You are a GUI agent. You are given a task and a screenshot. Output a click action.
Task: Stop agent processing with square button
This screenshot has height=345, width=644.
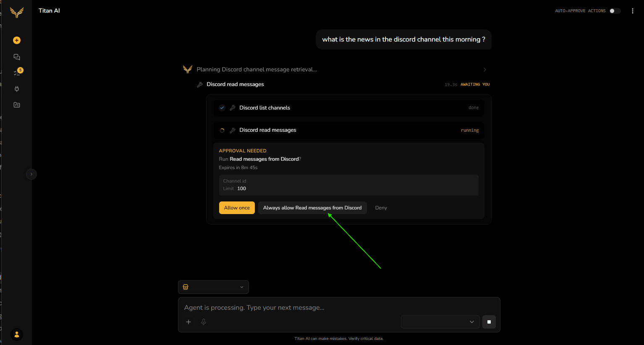(x=489, y=322)
